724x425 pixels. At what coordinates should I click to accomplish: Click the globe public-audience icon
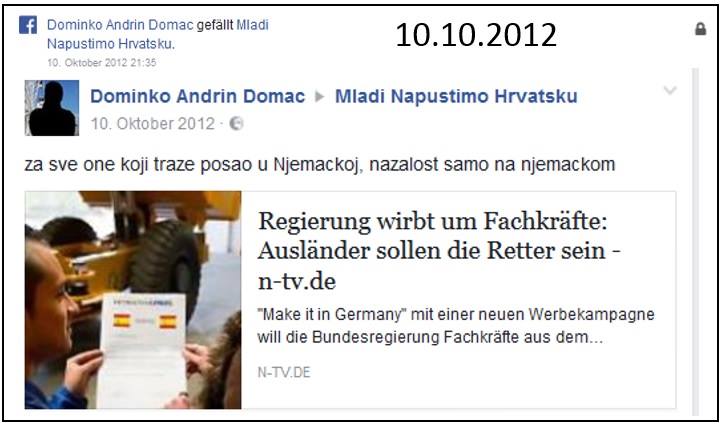[x=236, y=123]
